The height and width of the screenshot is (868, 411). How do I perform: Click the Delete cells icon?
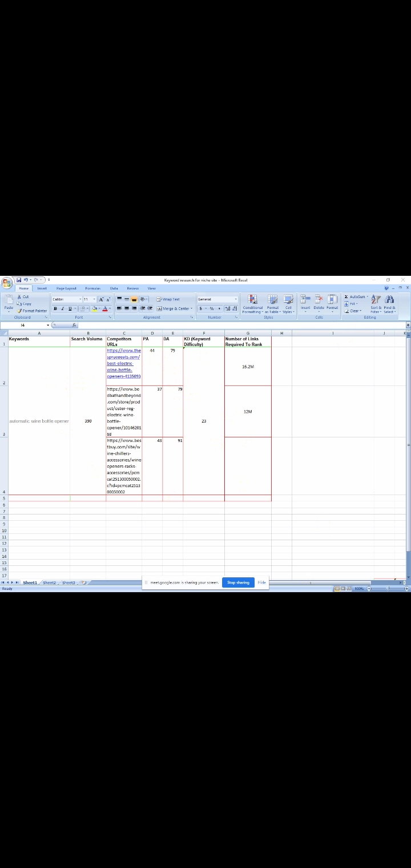tap(319, 302)
